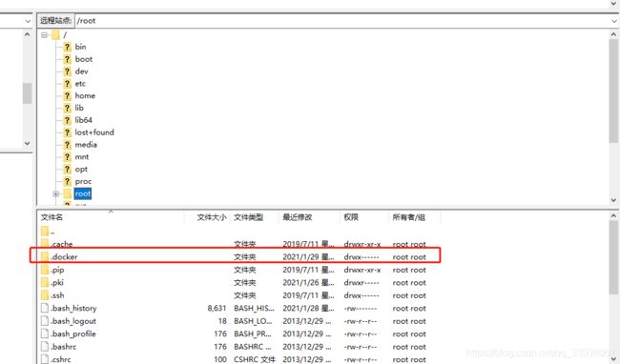Viewport: 620px width, 364px height.
Task: Select the mnt folder in tree
Action: pyautogui.click(x=82, y=157)
